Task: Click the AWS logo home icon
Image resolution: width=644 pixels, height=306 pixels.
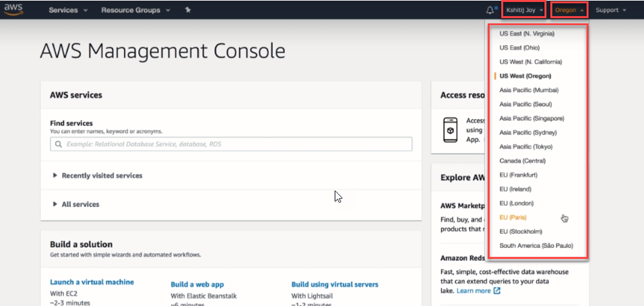Action: (x=13, y=9)
